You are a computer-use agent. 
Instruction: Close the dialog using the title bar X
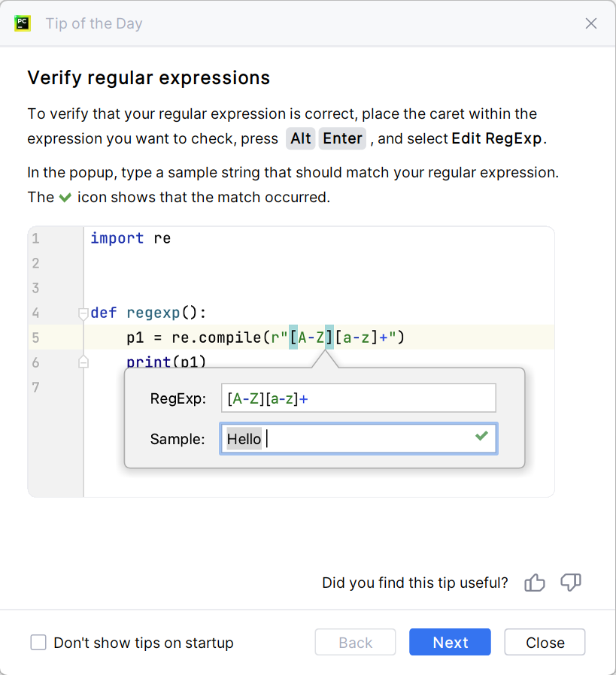point(591,23)
